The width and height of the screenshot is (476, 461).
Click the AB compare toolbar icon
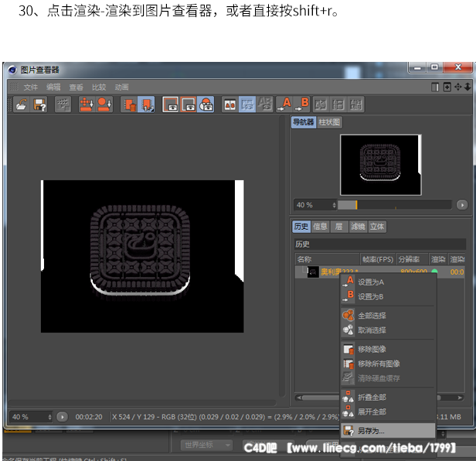click(229, 104)
